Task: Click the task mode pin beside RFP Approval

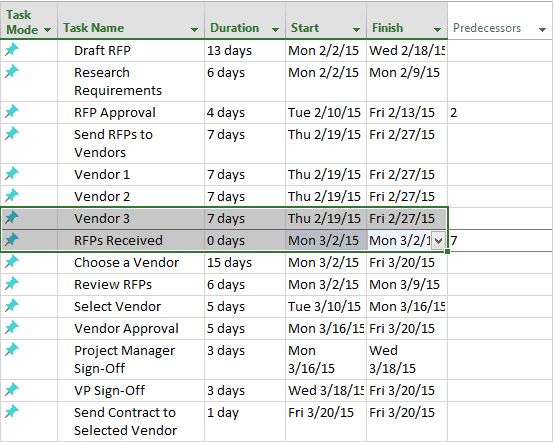Action: (x=12, y=111)
